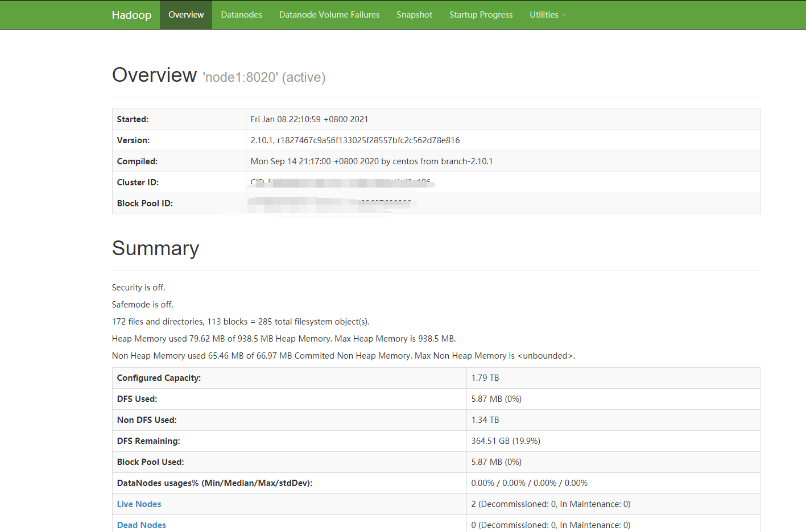806x532 pixels.
Task: Select the Block Pool Used 5.87 MB value
Action: point(496,462)
